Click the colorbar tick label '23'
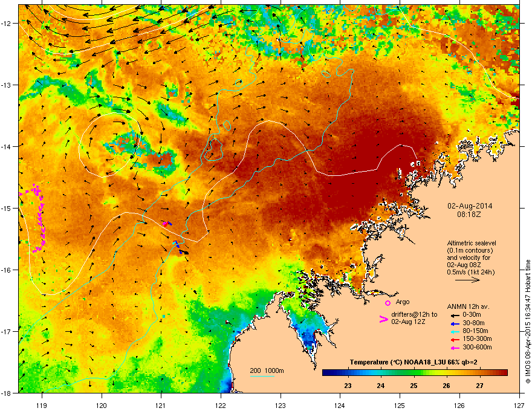 tap(348, 386)
